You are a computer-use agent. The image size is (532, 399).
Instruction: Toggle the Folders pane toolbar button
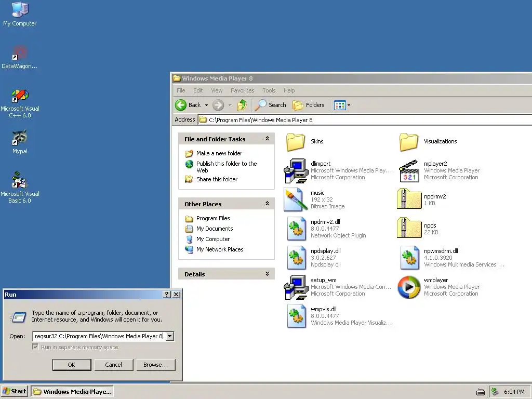click(309, 105)
